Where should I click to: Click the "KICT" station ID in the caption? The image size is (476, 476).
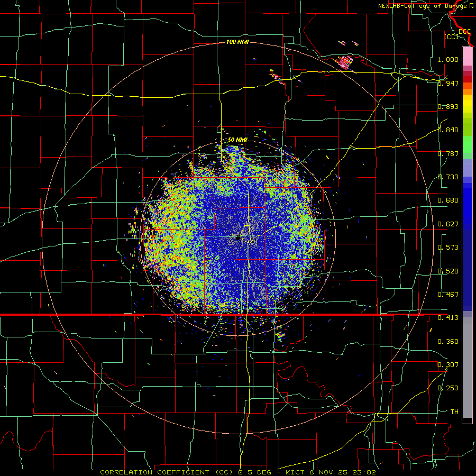click(x=295, y=472)
